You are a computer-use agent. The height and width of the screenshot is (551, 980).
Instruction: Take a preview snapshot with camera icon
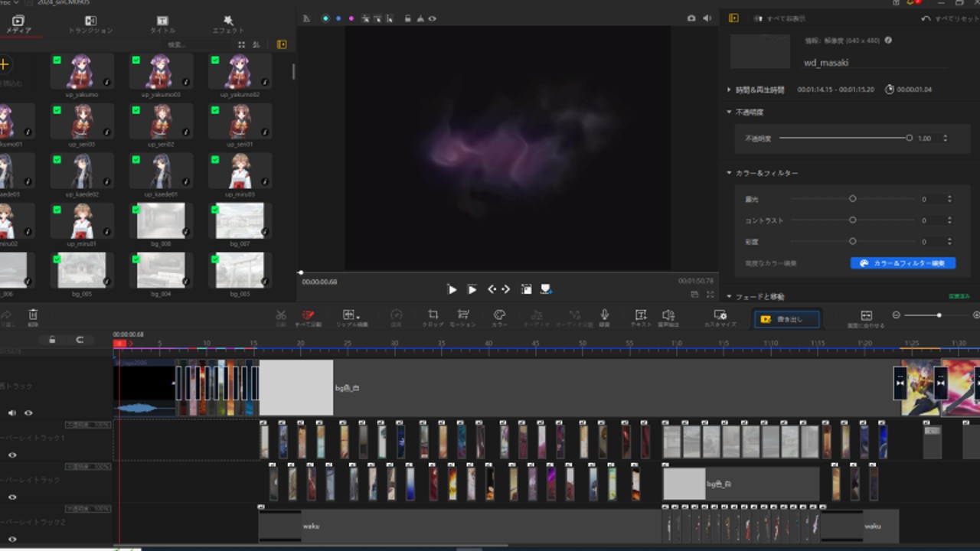(691, 18)
